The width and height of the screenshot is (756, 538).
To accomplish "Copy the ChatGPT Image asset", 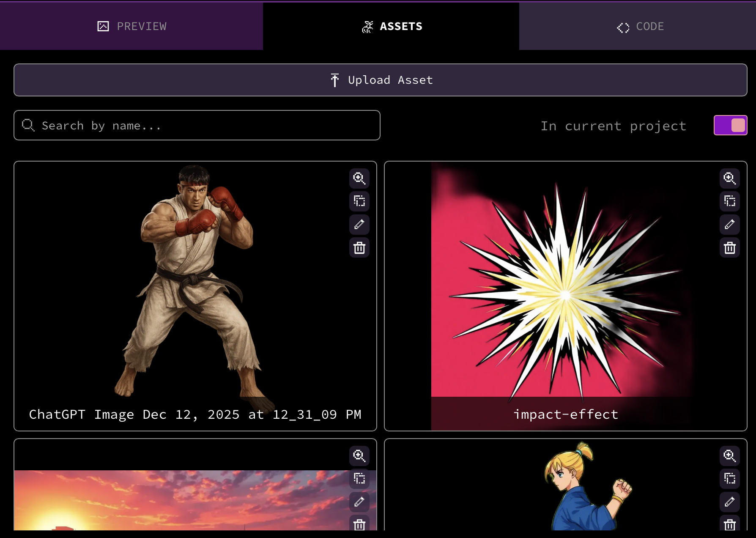I will [x=359, y=201].
